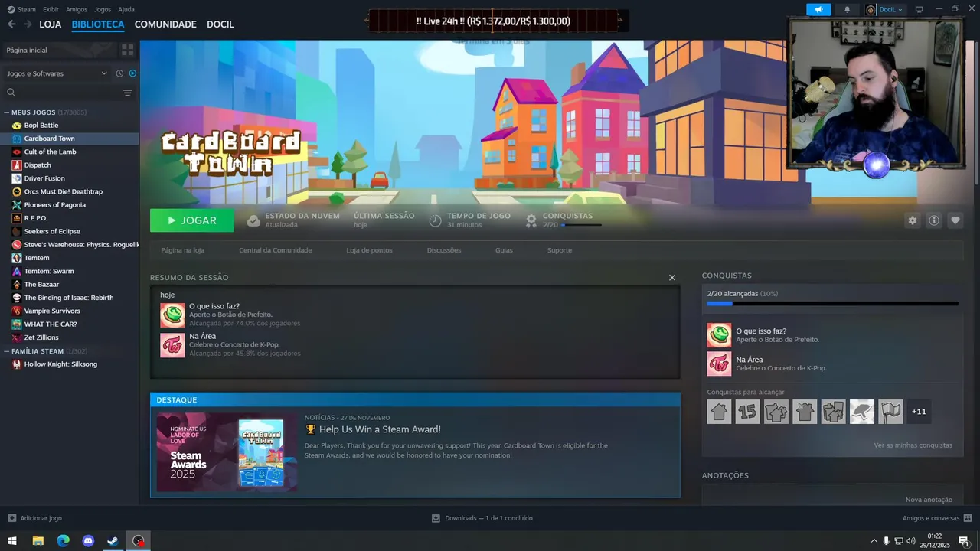The image size is (980, 551).
Task: Collapse the MEUS JOGOS category
Action: [6, 112]
